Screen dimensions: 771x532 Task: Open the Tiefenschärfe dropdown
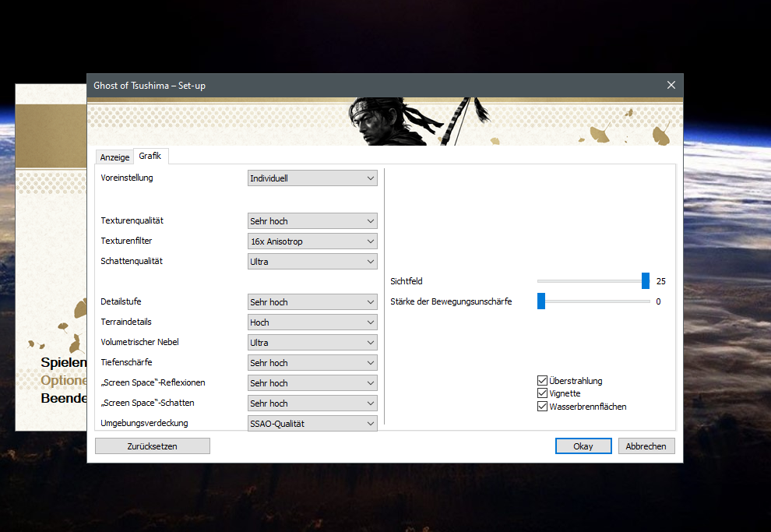312,362
